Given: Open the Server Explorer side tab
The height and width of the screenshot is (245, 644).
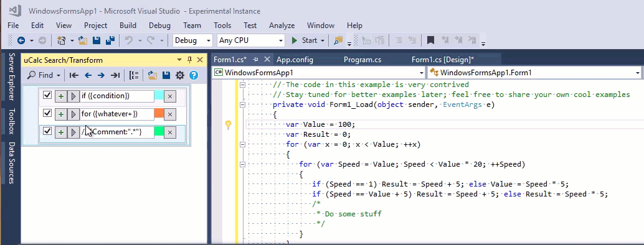Looking at the screenshot, I should [12, 76].
